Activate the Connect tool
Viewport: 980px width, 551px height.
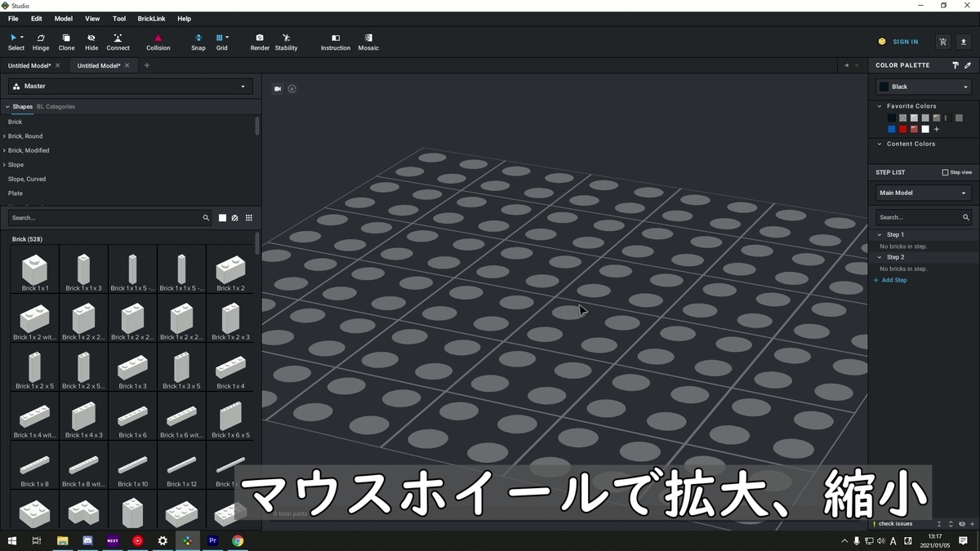pyautogui.click(x=118, y=42)
